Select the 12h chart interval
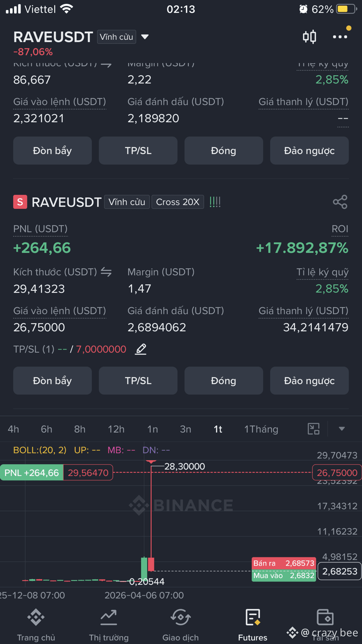362x644 pixels. pos(116,429)
